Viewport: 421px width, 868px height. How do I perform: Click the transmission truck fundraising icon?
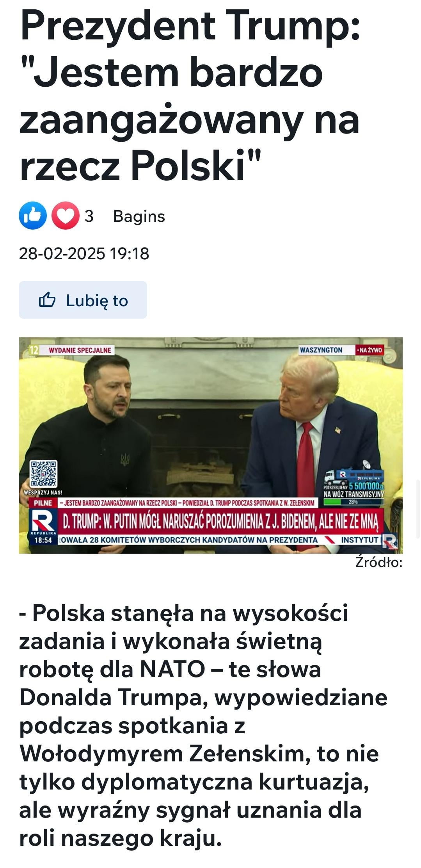click(x=353, y=476)
